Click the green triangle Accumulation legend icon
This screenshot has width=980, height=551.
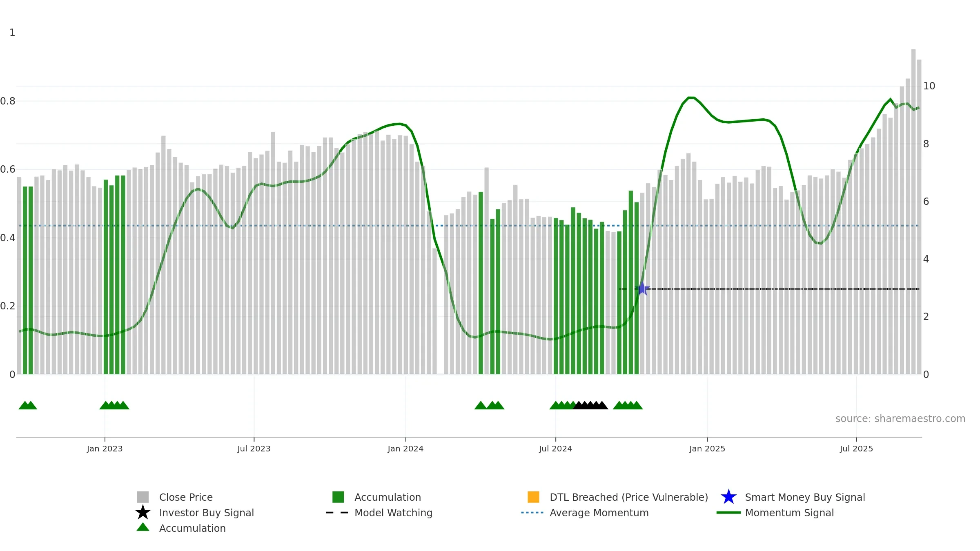143,527
